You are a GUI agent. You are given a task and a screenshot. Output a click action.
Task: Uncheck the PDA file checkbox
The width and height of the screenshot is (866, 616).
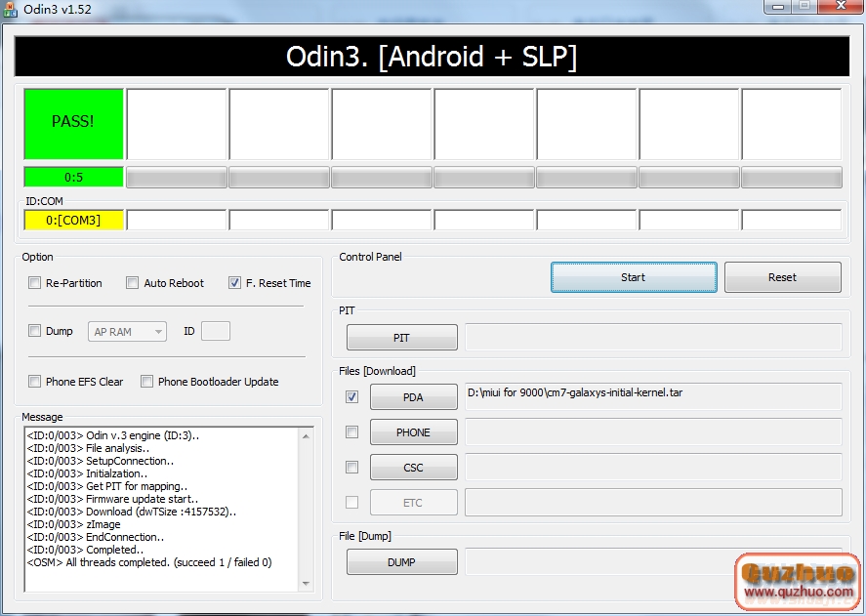(351, 396)
